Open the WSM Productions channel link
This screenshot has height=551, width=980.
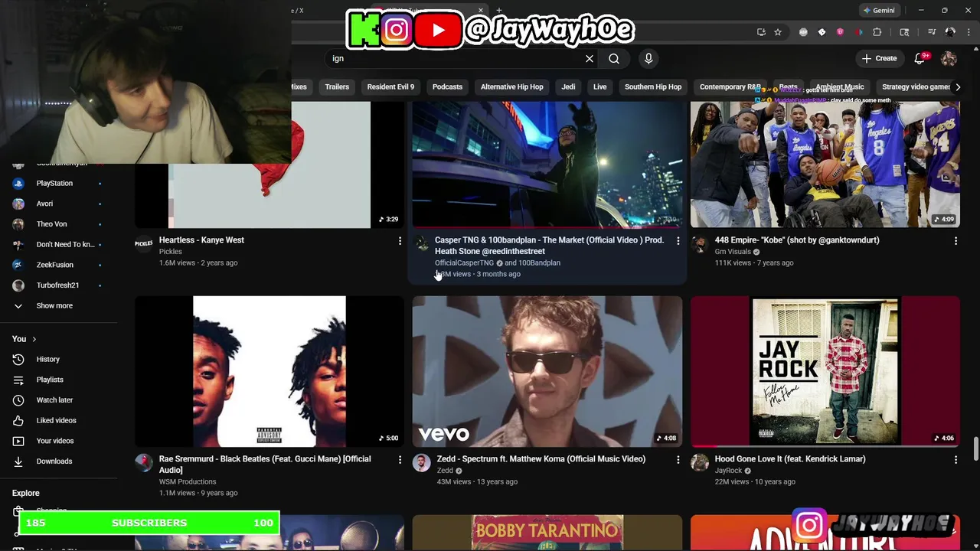click(188, 482)
